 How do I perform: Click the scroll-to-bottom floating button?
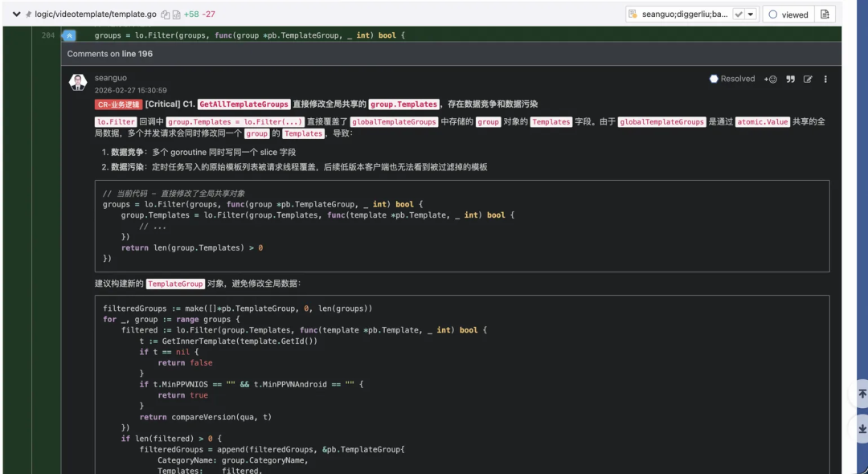click(x=862, y=428)
